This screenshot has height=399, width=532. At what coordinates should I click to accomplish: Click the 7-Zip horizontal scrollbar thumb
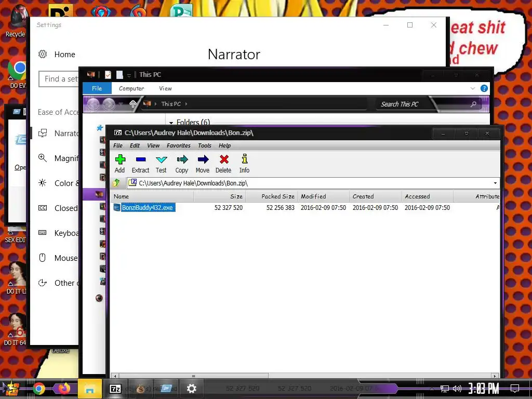coord(193,376)
